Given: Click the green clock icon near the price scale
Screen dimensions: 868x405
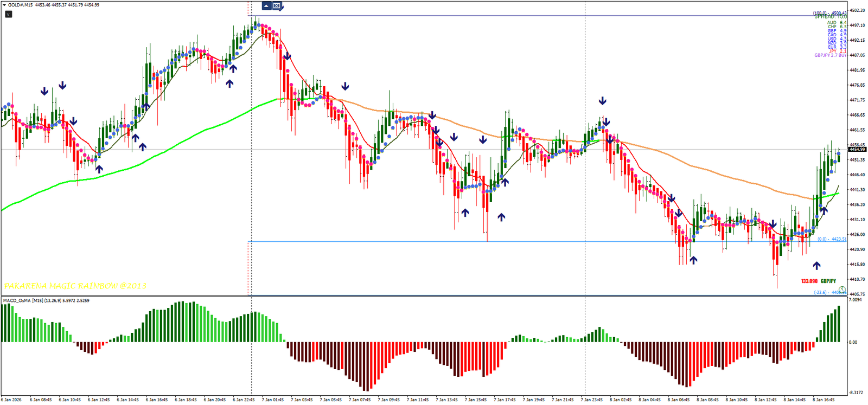Looking at the screenshot, I should pyautogui.click(x=842, y=290).
